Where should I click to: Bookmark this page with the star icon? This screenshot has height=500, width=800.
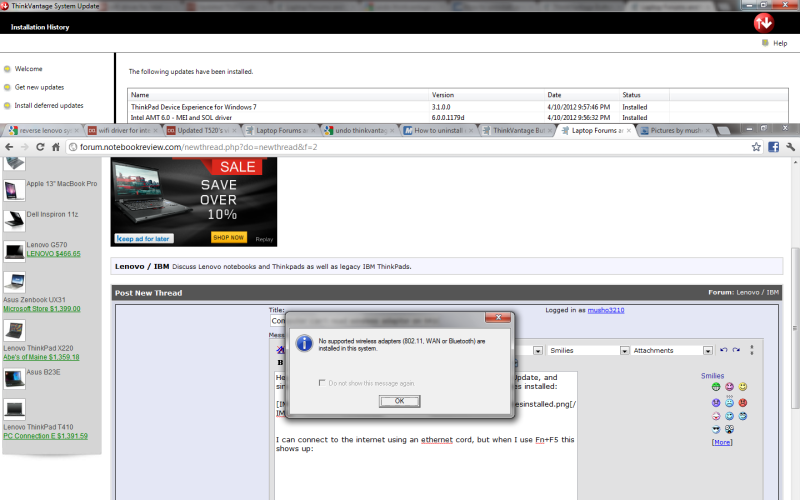[756, 147]
